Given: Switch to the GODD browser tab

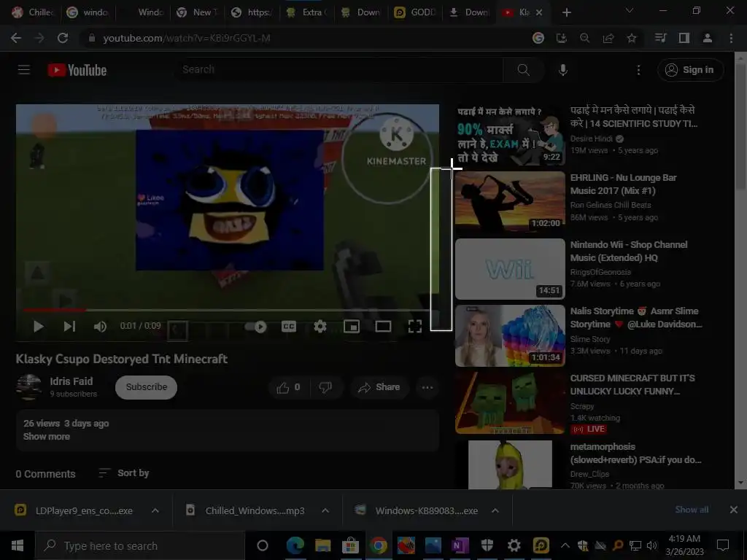Looking at the screenshot, I should pos(416,12).
